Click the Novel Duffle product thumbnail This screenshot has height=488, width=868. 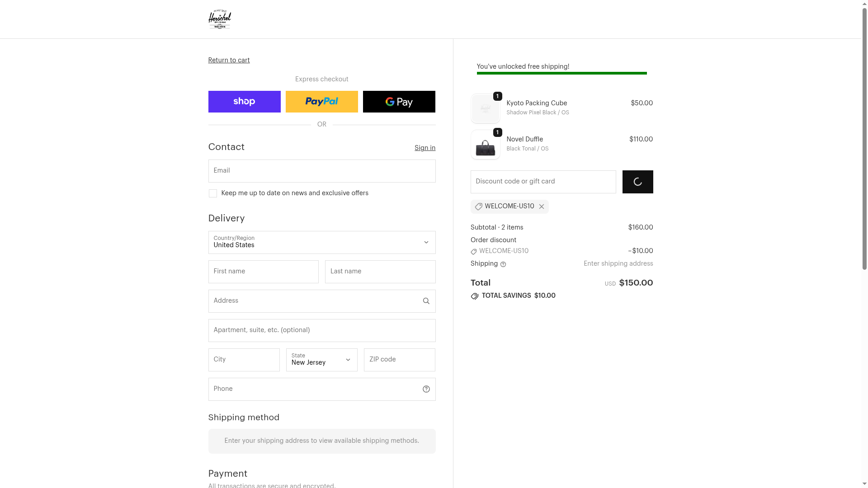point(485,145)
